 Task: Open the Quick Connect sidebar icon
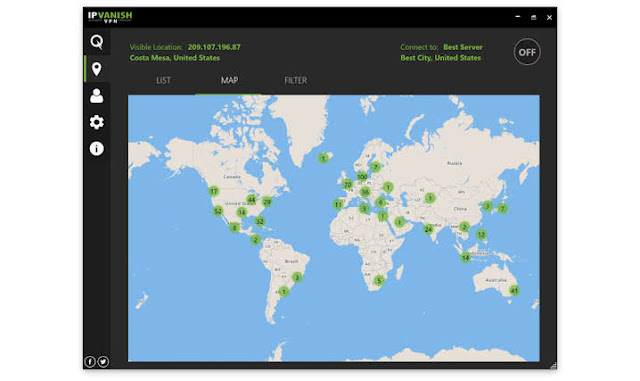pyautogui.click(x=97, y=42)
